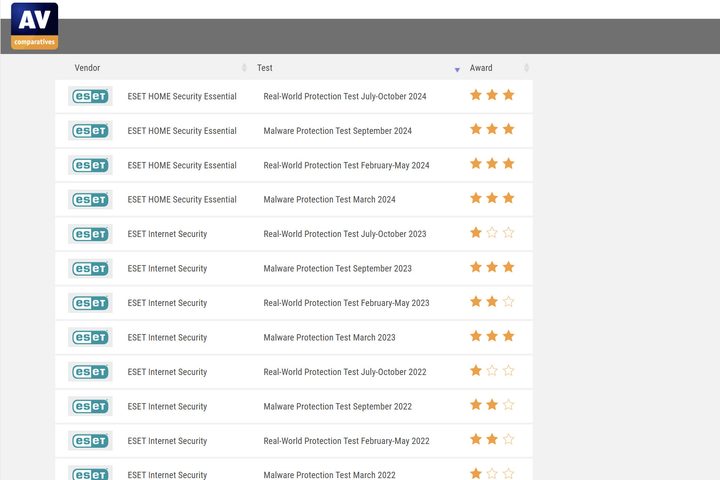Image resolution: width=720 pixels, height=480 pixels.
Task: Click star award for Real-World July-October 2024
Action: (492, 95)
